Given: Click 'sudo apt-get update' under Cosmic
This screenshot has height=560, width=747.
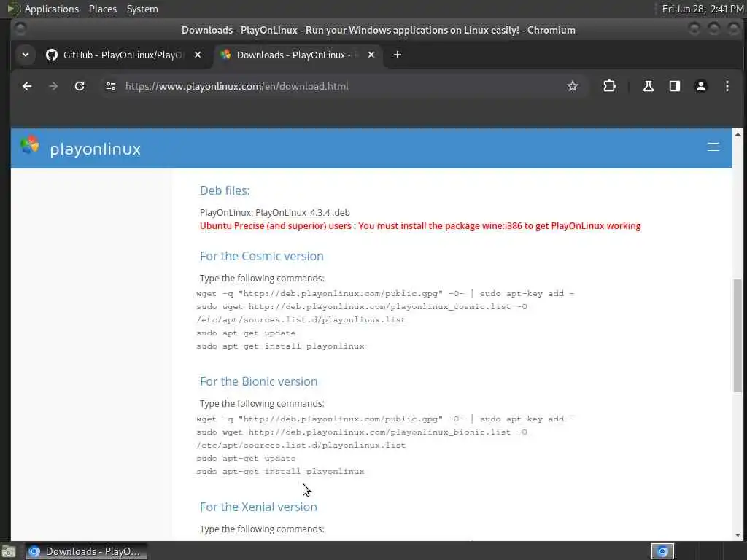Looking at the screenshot, I should 246,332.
